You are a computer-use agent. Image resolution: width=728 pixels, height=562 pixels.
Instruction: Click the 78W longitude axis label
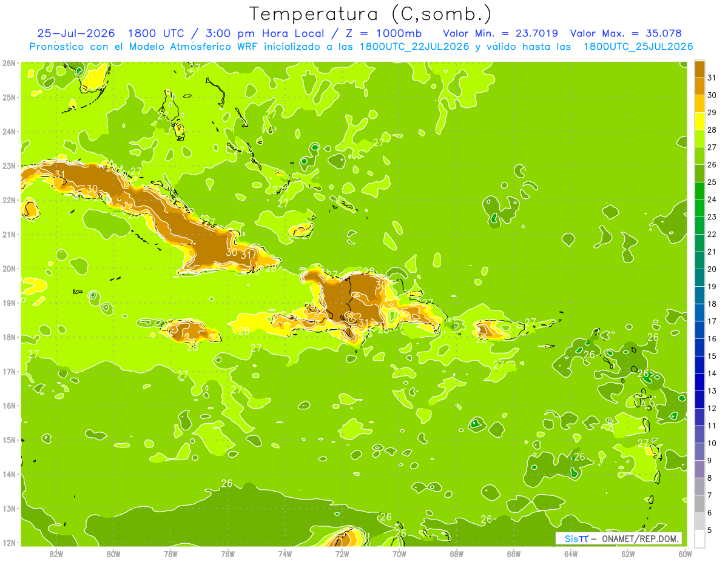click(x=170, y=554)
